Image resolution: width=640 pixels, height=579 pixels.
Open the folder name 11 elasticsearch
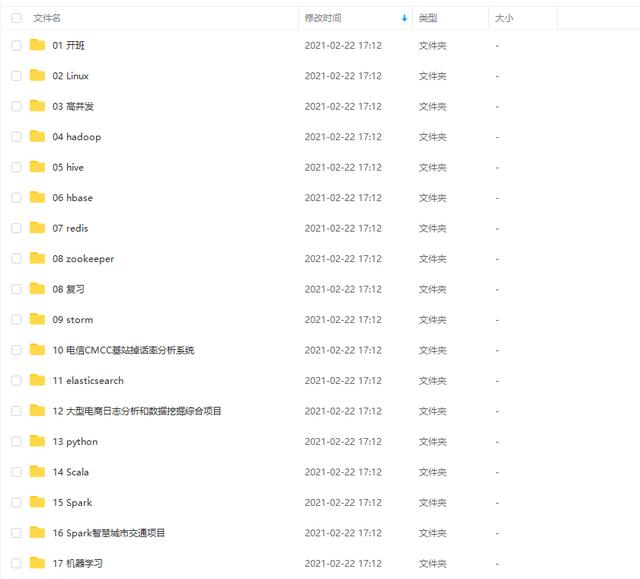pos(88,380)
